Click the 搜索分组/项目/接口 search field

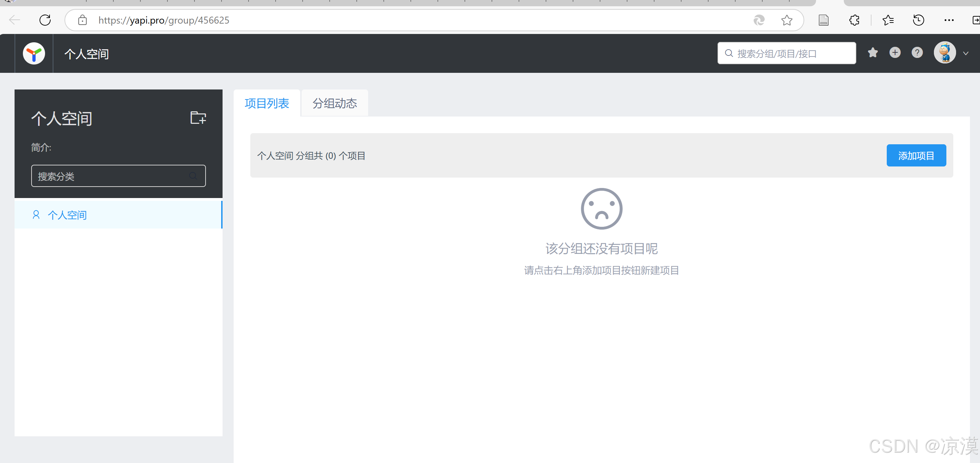[x=786, y=53]
